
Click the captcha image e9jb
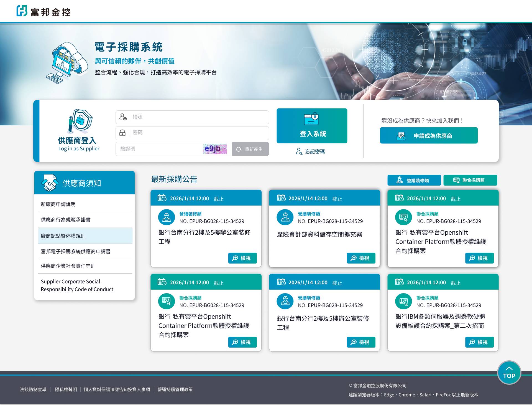coord(215,149)
